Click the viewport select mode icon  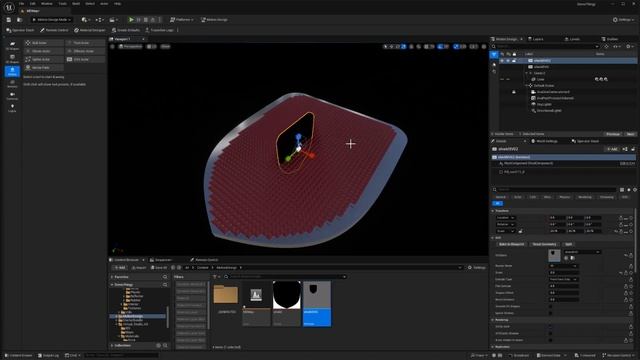point(385,47)
